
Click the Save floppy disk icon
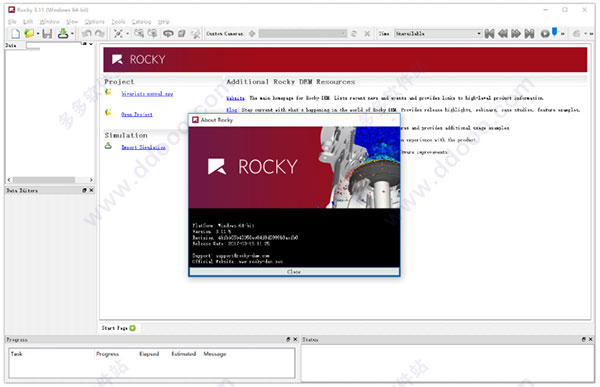point(47,34)
